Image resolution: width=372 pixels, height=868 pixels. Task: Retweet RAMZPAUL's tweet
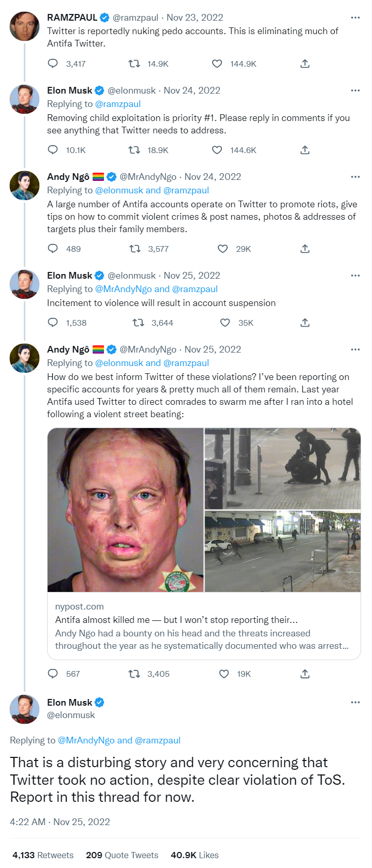click(133, 63)
